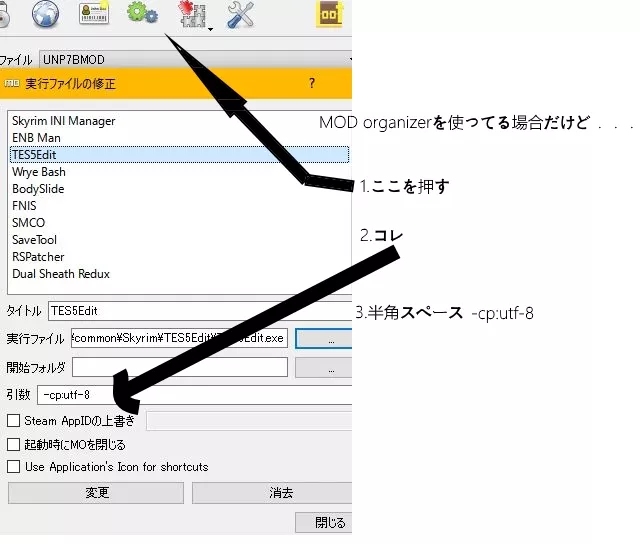Browse for start folder with 開始フォルダ ... button
Image resolution: width=640 pixels, height=544 pixels.
coord(323,368)
